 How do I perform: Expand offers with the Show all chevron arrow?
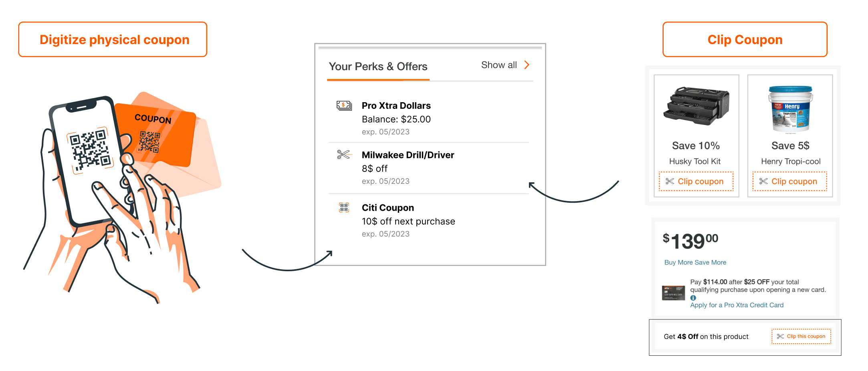tap(527, 65)
